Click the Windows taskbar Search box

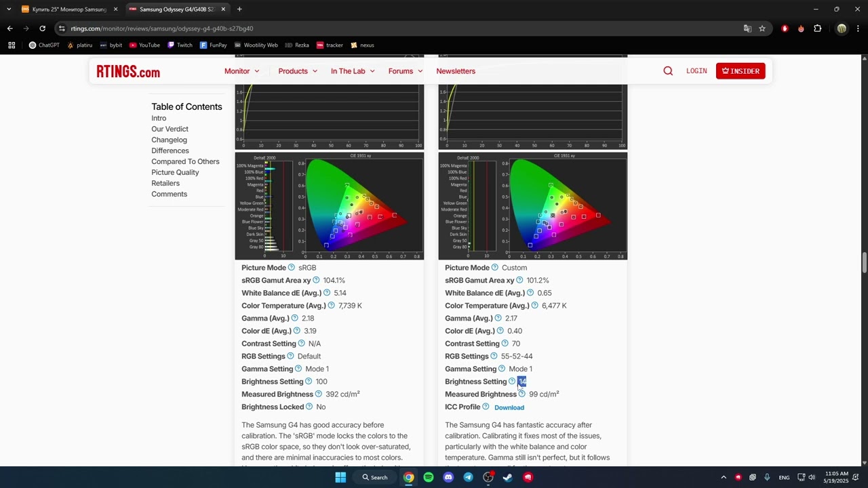tap(374, 477)
